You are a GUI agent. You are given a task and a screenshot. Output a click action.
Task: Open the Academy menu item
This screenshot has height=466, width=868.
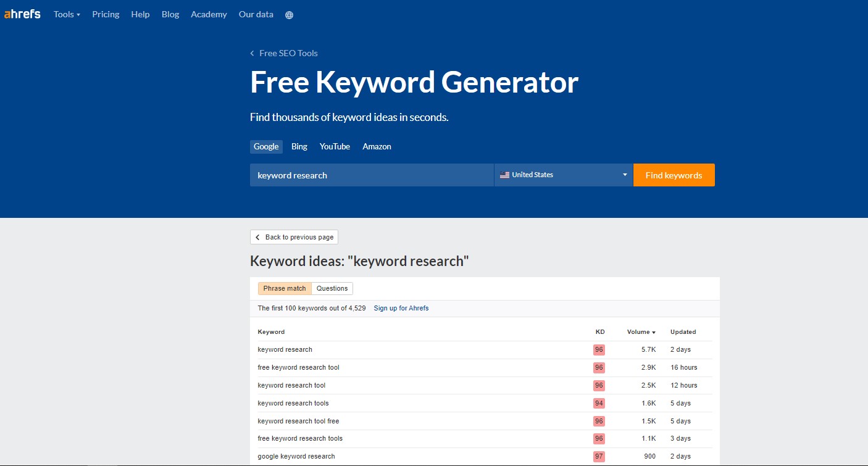(x=209, y=14)
